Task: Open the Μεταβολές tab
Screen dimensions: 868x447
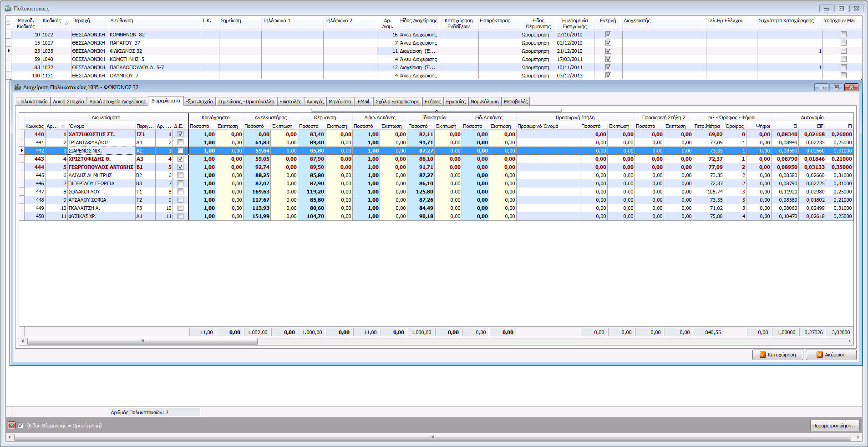Action: click(x=516, y=102)
